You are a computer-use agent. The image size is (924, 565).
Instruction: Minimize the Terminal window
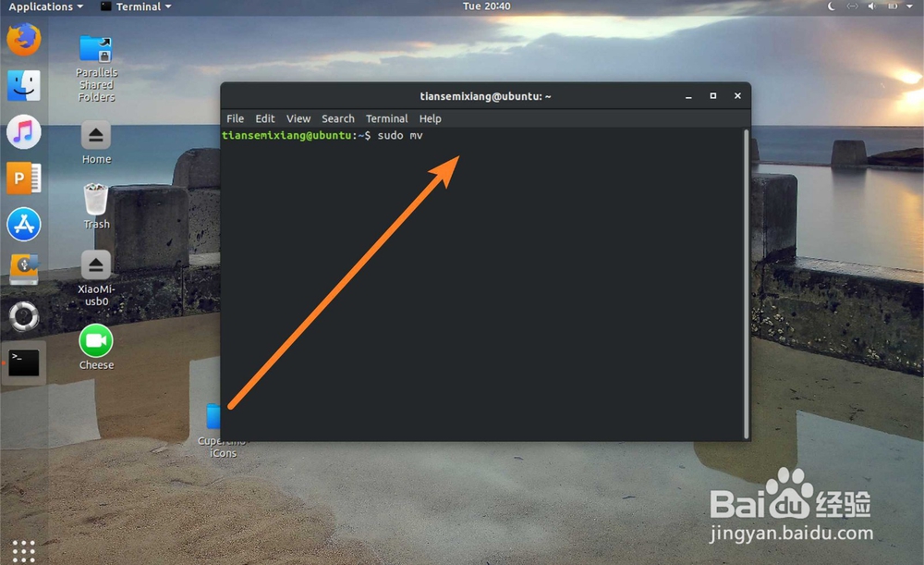pyautogui.click(x=688, y=96)
